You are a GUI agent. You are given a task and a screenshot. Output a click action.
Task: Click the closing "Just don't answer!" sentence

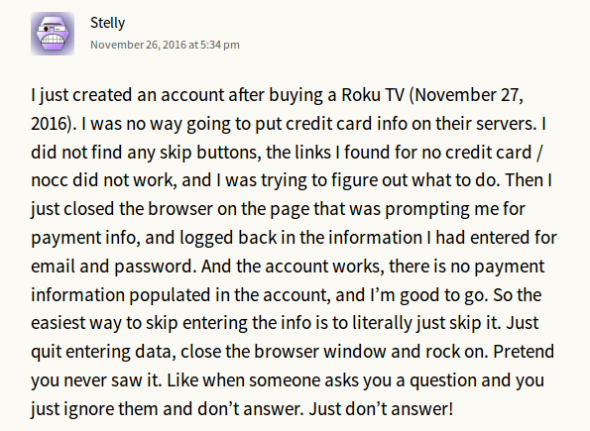(380, 409)
